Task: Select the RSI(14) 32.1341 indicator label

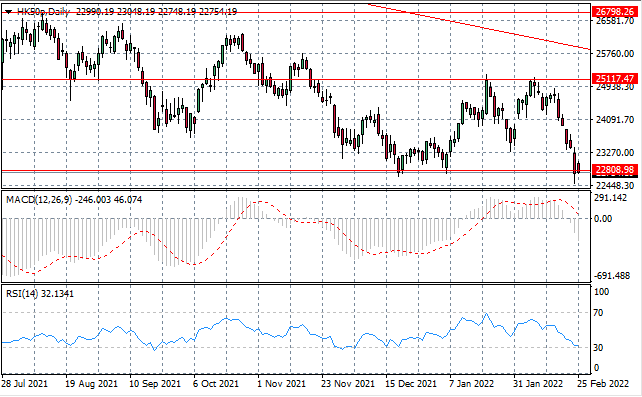Action: pyautogui.click(x=40, y=294)
